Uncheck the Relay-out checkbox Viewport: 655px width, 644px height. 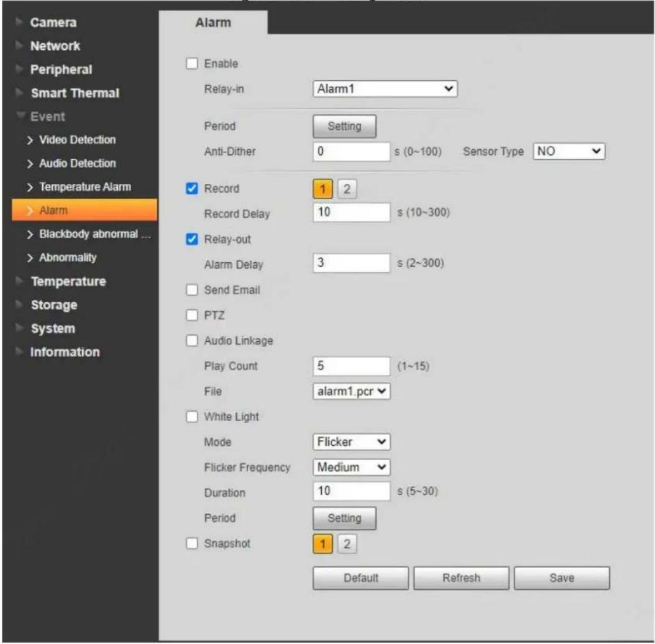[192, 239]
